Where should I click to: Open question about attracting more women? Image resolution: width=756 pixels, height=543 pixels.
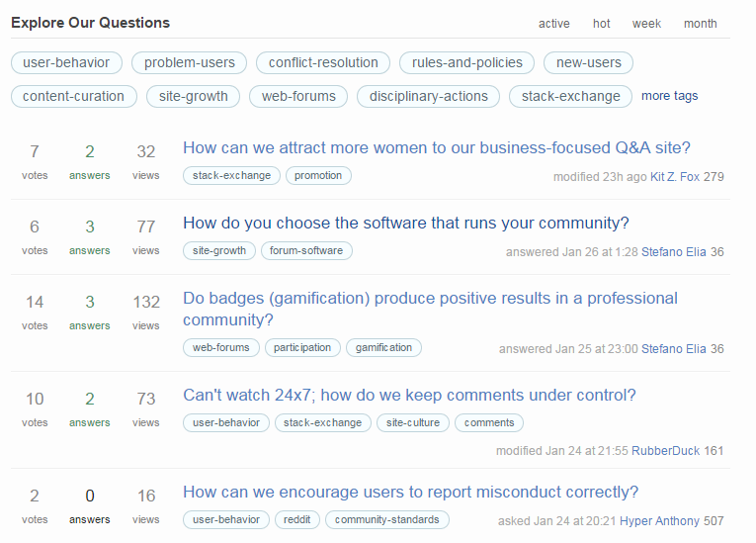pyautogui.click(x=436, y=148)
